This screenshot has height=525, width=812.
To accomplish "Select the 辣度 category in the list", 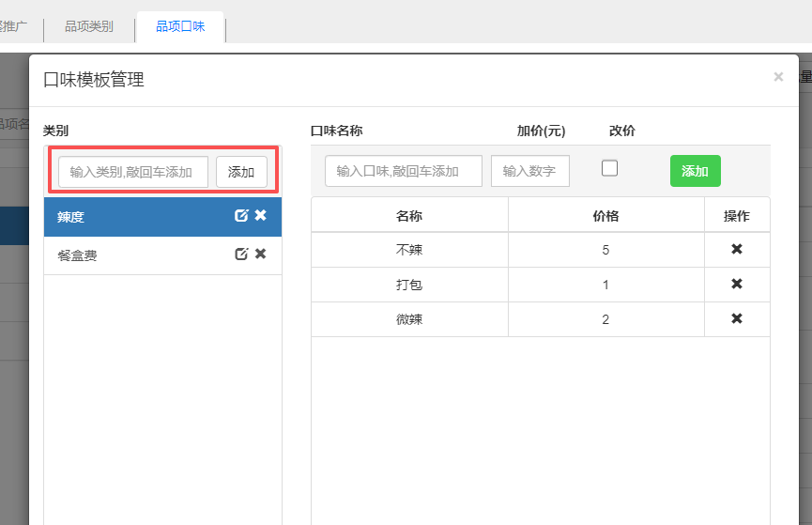I will pos(131,217).
